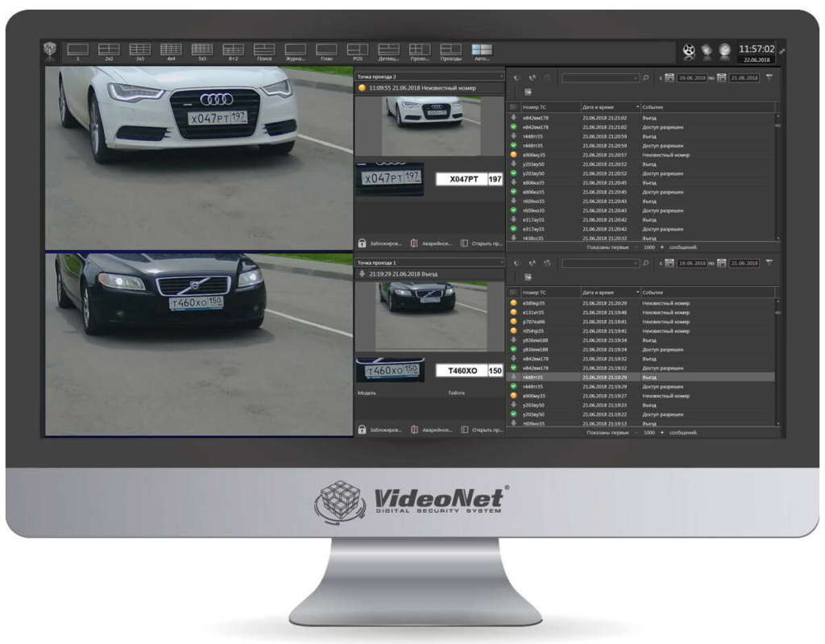Click the T460XO plate crop image
The width and height of the screenshot is (825, 644).
(391, 370)
